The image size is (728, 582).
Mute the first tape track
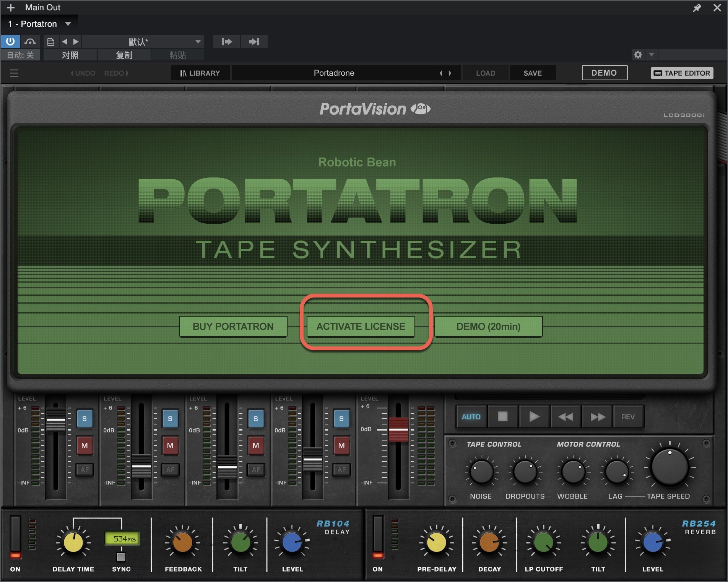point(84,445)
